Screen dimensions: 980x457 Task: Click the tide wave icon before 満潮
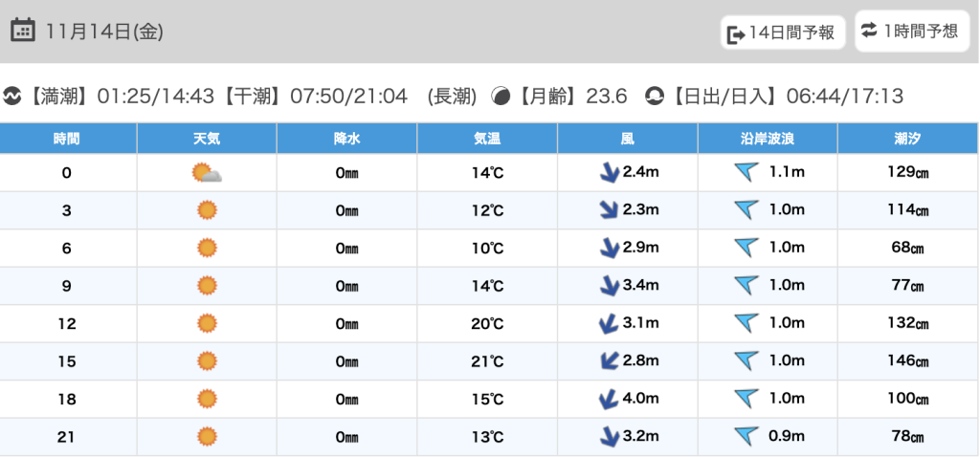tap(12, 96)
